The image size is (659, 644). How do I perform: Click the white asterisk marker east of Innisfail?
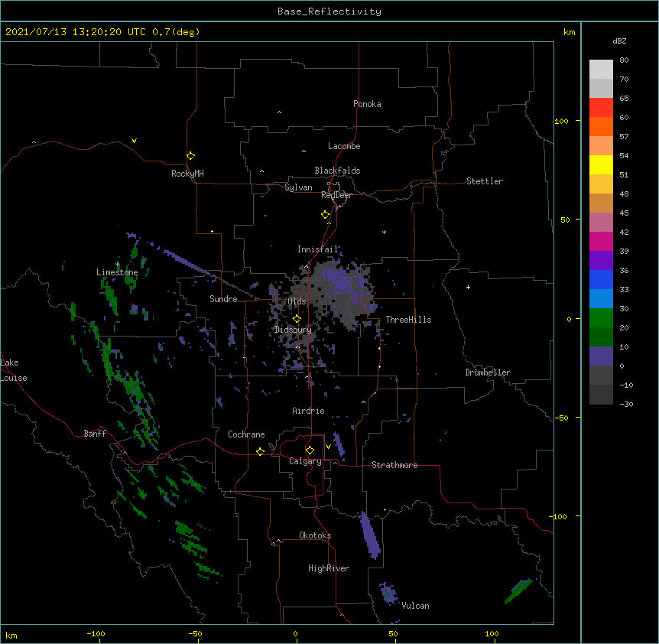coord(384,232)
